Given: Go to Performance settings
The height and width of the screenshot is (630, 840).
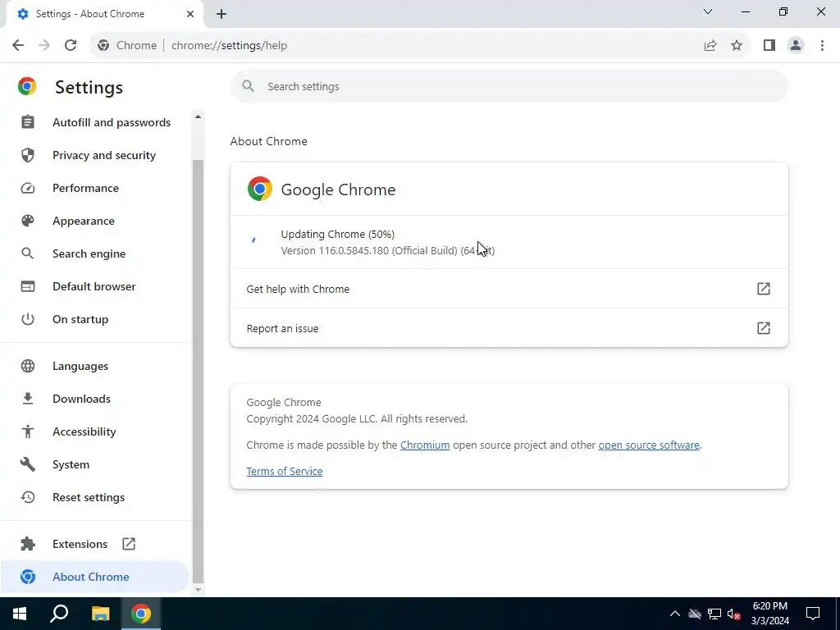Looking at the screenshot, I should (95, 188).
